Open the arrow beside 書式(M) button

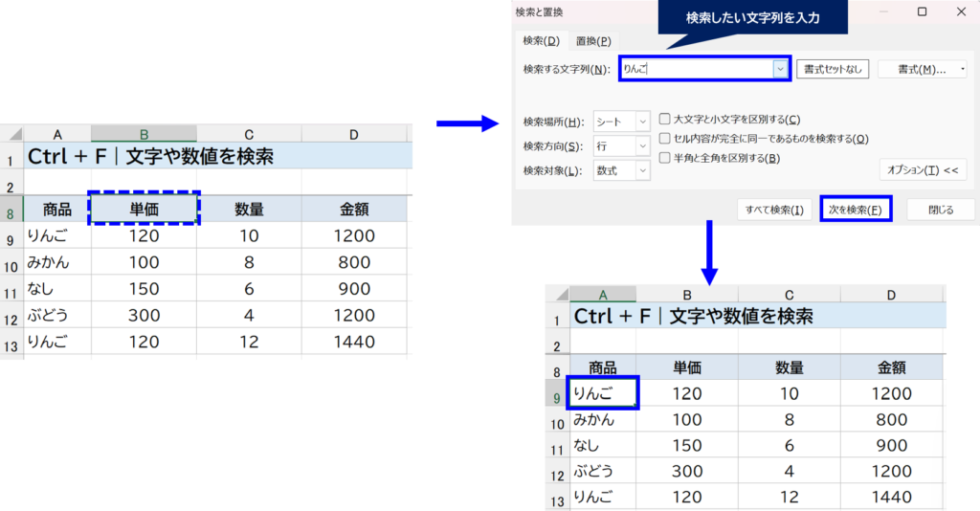coord(963,69)
